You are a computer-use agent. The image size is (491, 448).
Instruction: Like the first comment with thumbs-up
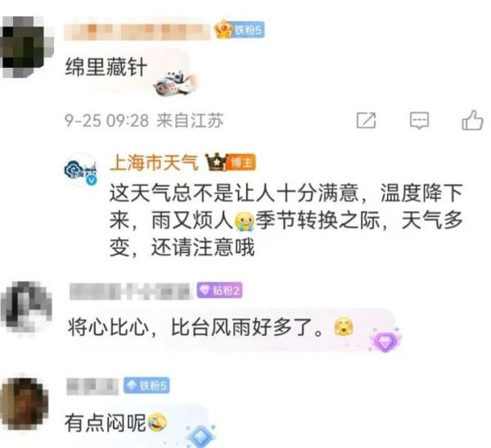tap(472, 120)
